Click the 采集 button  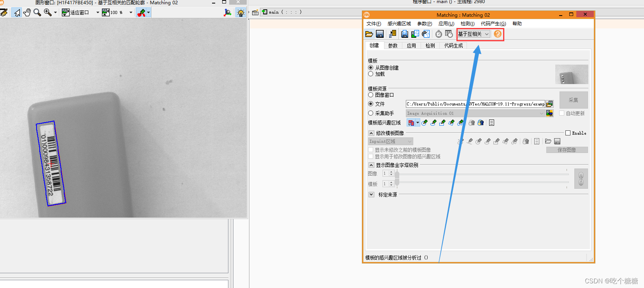(574, 100)
